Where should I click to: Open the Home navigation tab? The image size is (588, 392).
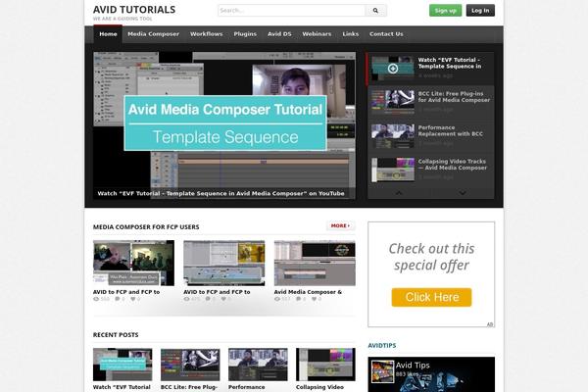(108, 34)
